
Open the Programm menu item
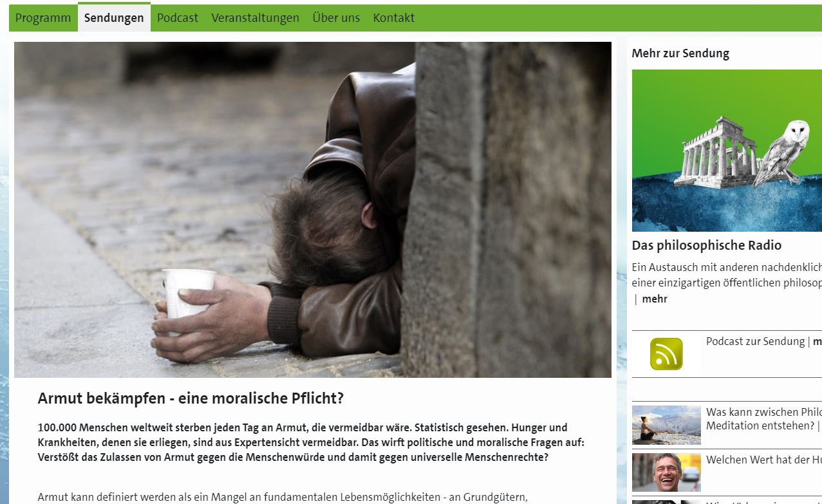[43, 18]
